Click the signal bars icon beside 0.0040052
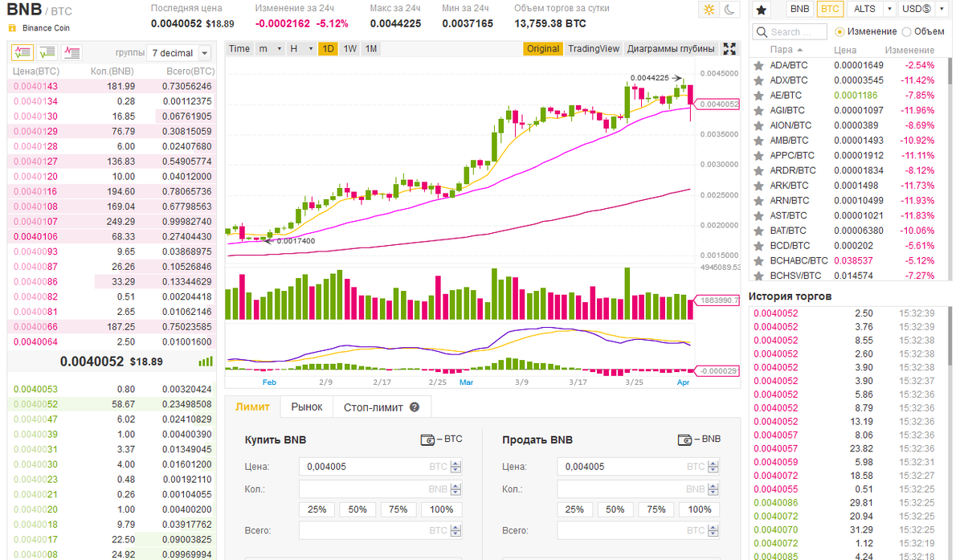The height and width of the screenshot is (560, 964). pos(206,362)
